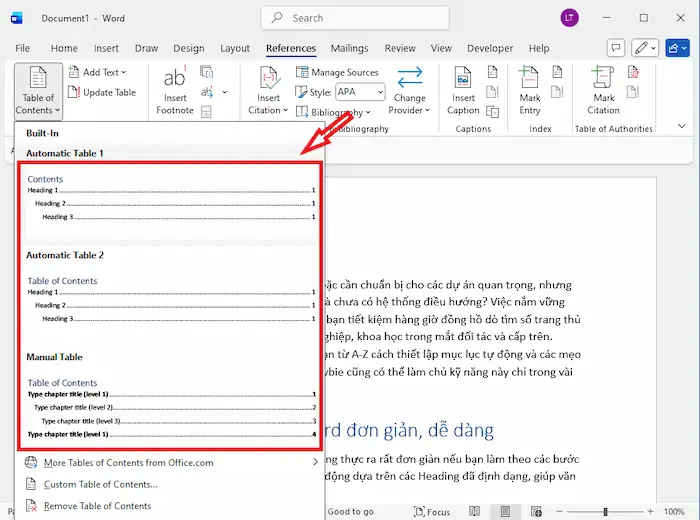This screenshot has width=700, height=520.
Task: Open More Tables of Contents from Office.com
Action: coord(128,462)
